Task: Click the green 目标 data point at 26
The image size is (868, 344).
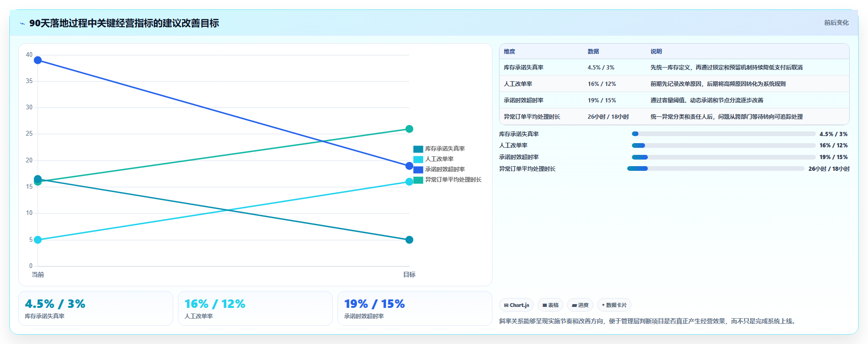Action: click(x=409, y=129)
